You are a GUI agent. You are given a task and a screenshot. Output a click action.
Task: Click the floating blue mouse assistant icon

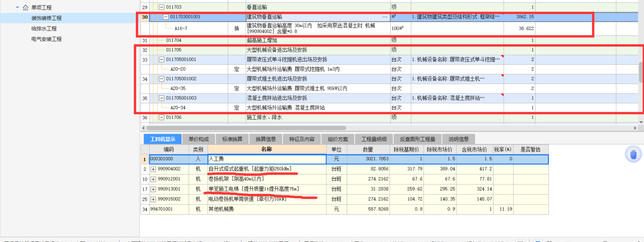pyautogui.click(x=633, y=154)
